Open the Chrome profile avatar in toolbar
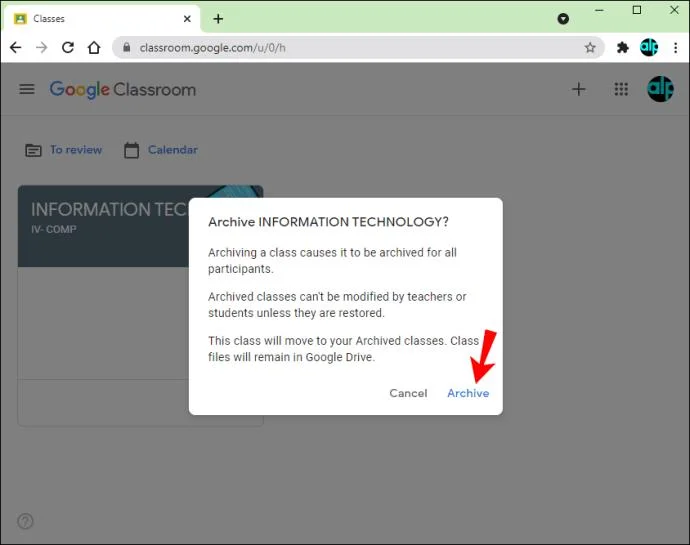 [649, 48]
